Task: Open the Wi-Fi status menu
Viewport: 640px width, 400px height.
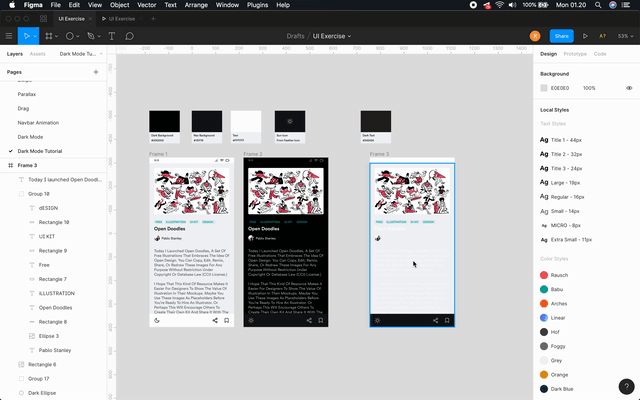Action: (x=500, y=5)
